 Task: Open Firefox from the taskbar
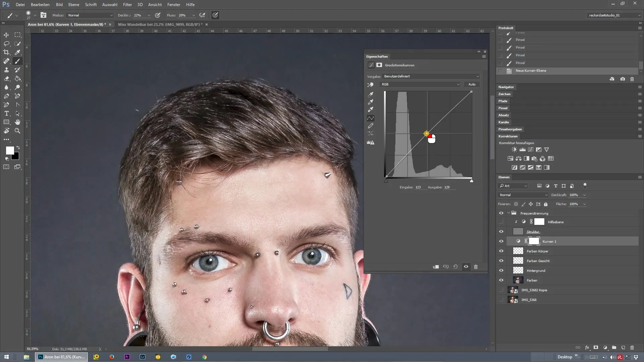(112, 357)
